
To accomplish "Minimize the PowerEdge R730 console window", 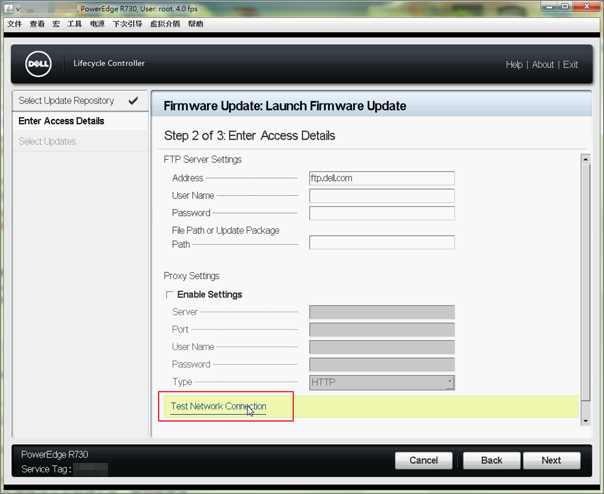I will pyautogui.click(x=549, y=7).
